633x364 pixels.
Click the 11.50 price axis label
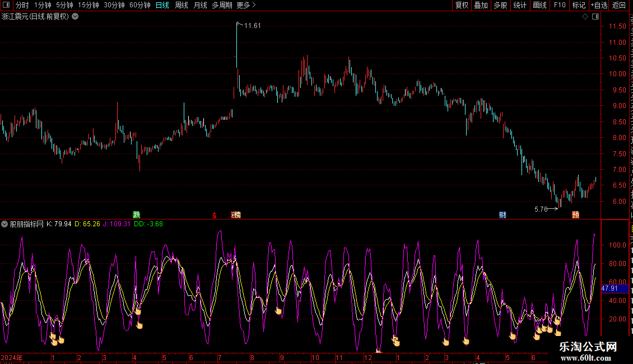point(617,26)
